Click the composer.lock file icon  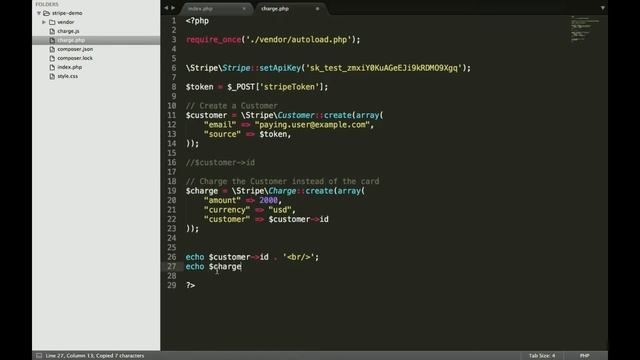(x=52, y=58)
